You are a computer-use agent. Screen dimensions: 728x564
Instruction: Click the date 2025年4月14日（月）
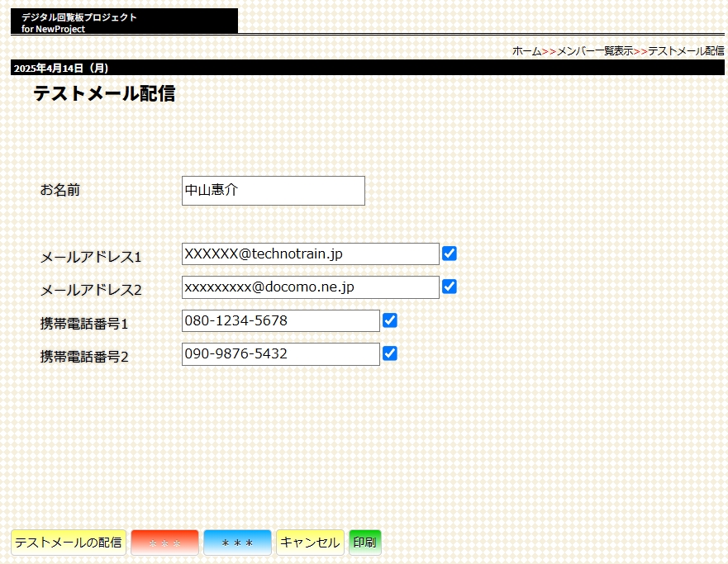[61, 69]
